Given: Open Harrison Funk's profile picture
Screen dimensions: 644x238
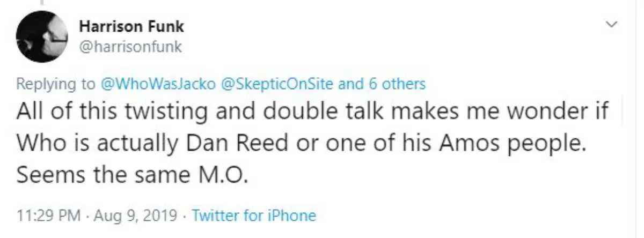Looking at the screenshot, I should (41, 35).
